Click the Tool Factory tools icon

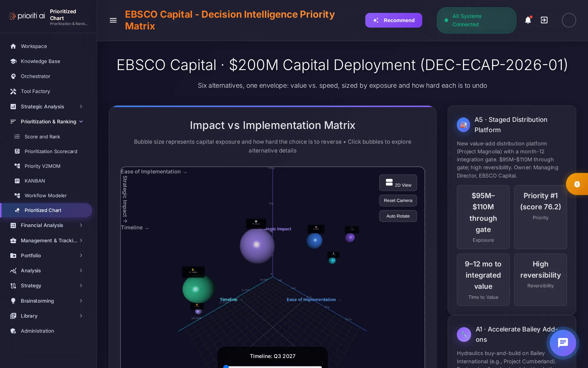13,91
